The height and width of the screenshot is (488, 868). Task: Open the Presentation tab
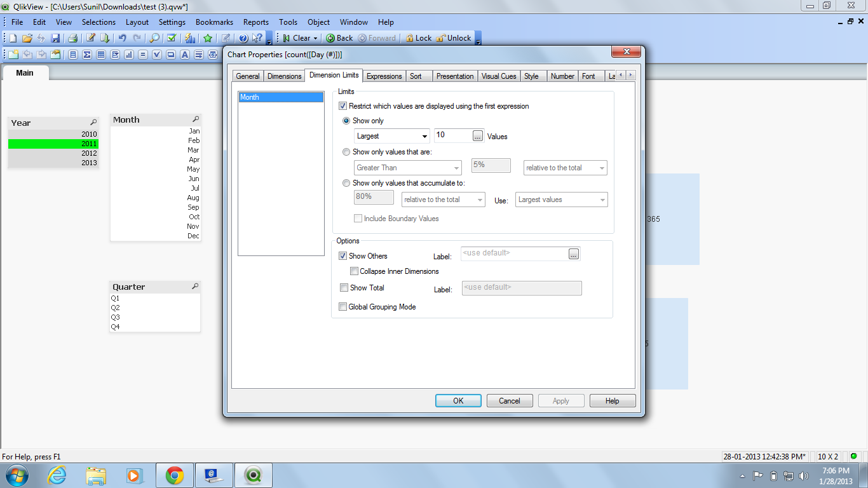coord(454,76)
